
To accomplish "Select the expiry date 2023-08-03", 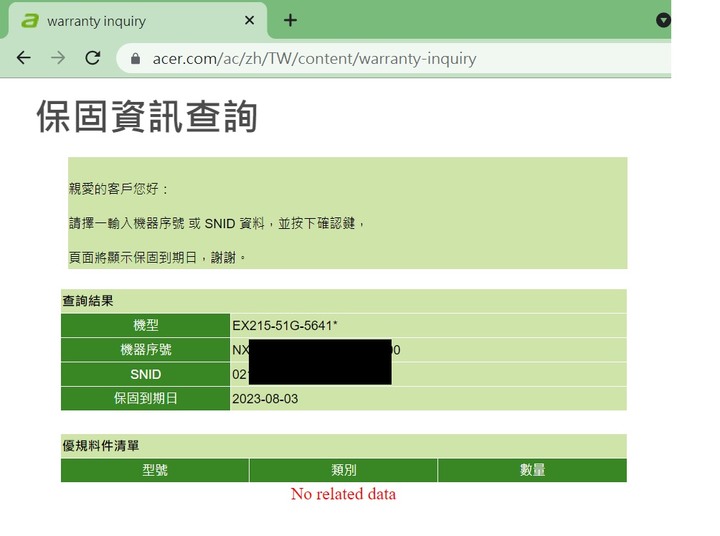I will (265, 399).
